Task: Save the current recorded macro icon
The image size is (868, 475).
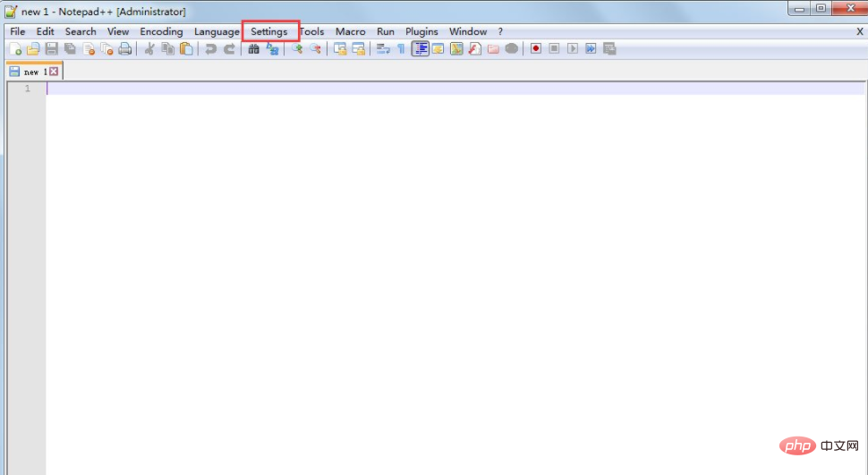Action: pyautogui.click(x=609, y=48)
